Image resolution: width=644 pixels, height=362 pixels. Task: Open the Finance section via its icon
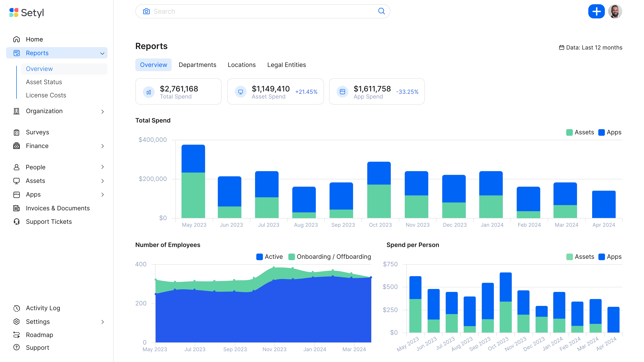click(x=16, y=146)
